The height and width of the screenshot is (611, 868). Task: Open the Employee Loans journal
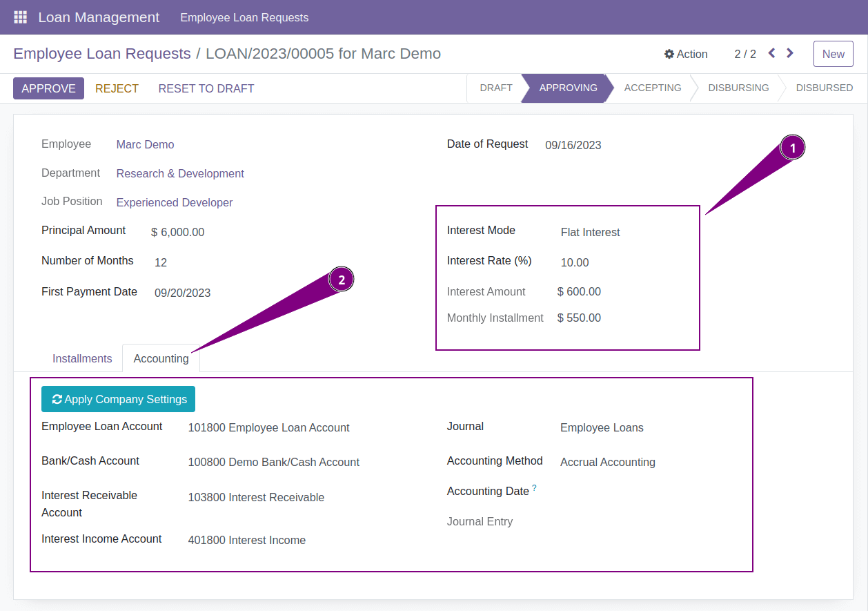[x=601, y=427]
